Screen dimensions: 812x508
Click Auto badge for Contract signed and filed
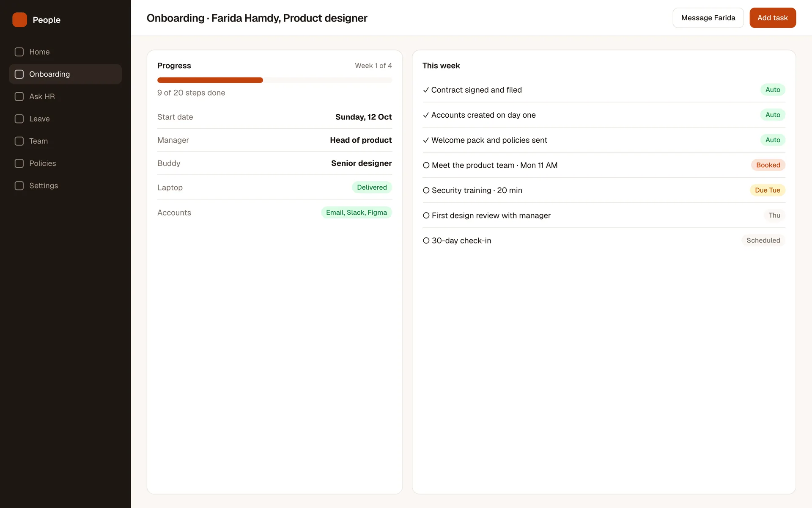pyautogui.click(x=773, y=90)
